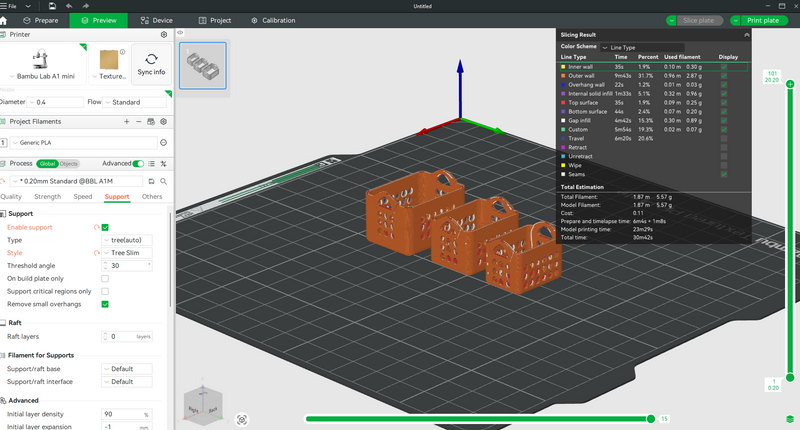Click the undo arrow icon
This screenshot has height=430, width=800.
click(x=69, y=6)
